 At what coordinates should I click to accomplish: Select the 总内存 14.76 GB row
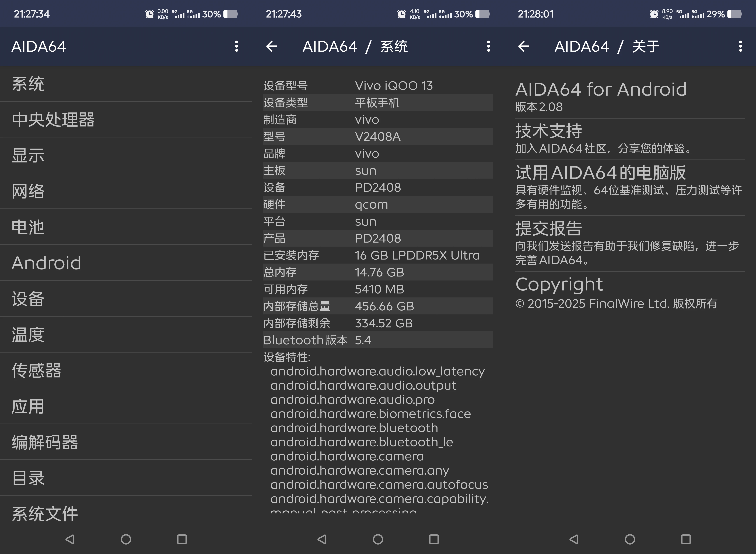[x=378, y=272]
